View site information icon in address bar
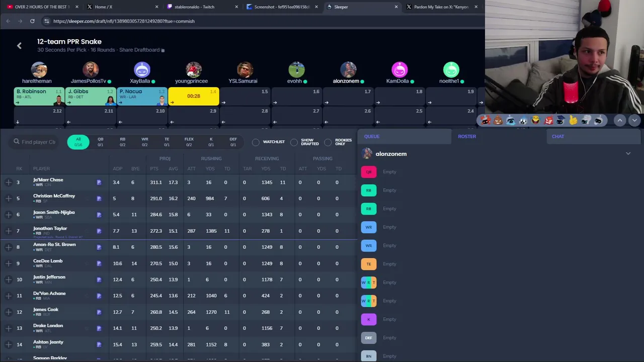 coord(46,21)
